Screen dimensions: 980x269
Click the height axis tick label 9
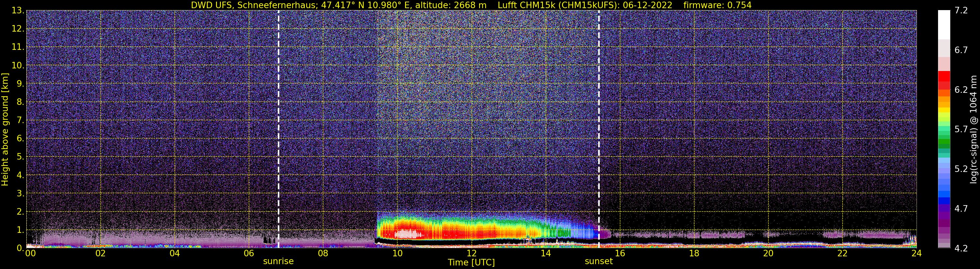20,84
